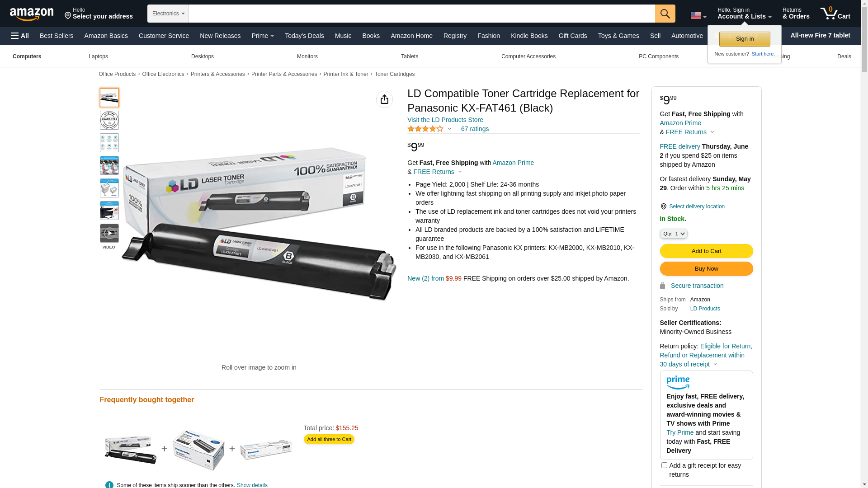Screen dimensions: 868x488
Task: Select the delivery location pin link
Action: (692, 206)
